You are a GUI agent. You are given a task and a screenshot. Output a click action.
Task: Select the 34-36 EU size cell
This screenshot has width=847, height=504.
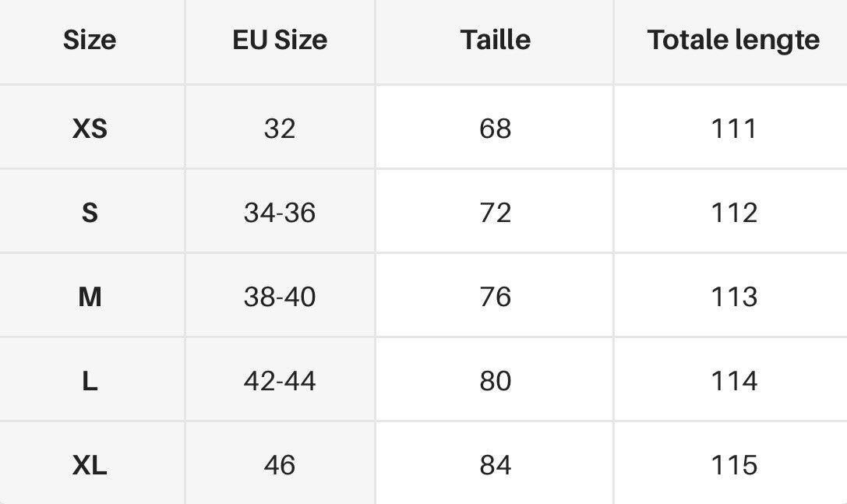point(280,213)
